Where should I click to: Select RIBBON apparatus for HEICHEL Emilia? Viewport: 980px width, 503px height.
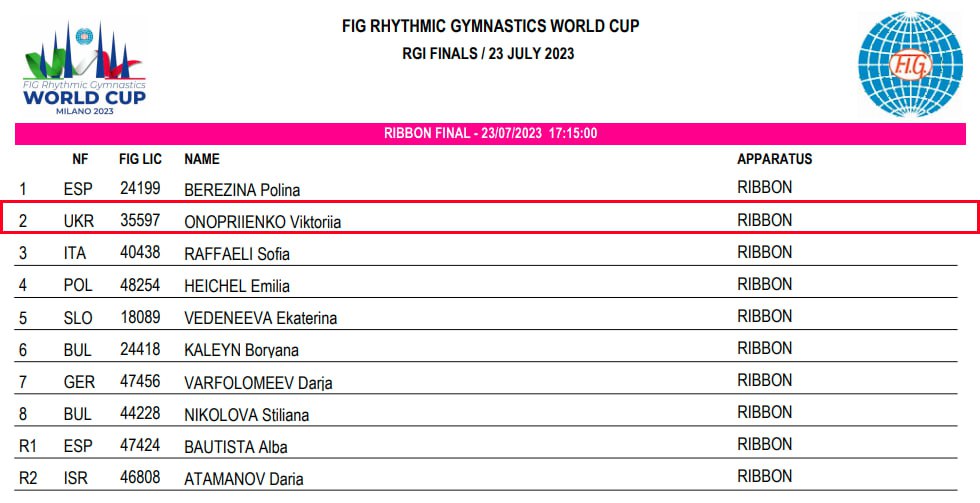click(764, 284)
